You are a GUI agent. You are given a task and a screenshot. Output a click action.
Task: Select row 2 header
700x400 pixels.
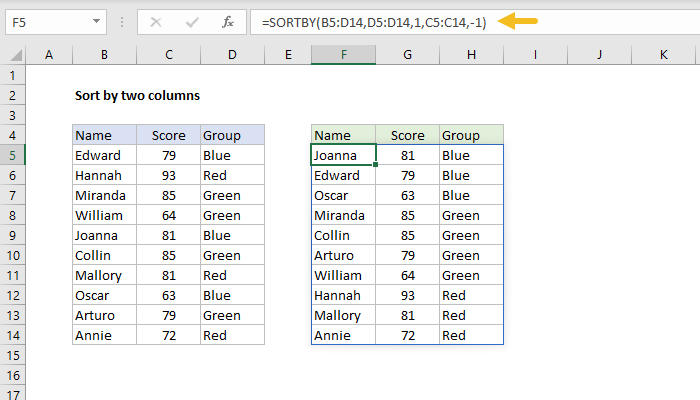tap(12, 96)
